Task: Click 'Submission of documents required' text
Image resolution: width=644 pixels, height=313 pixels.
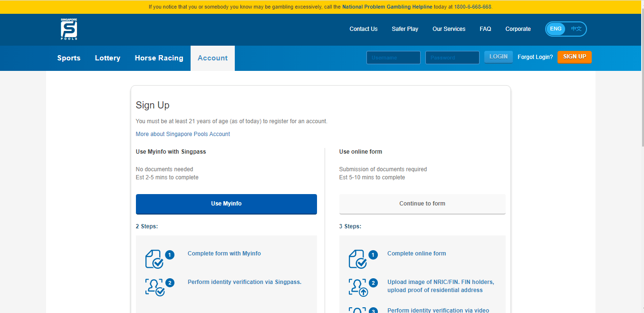Action: 383,169
